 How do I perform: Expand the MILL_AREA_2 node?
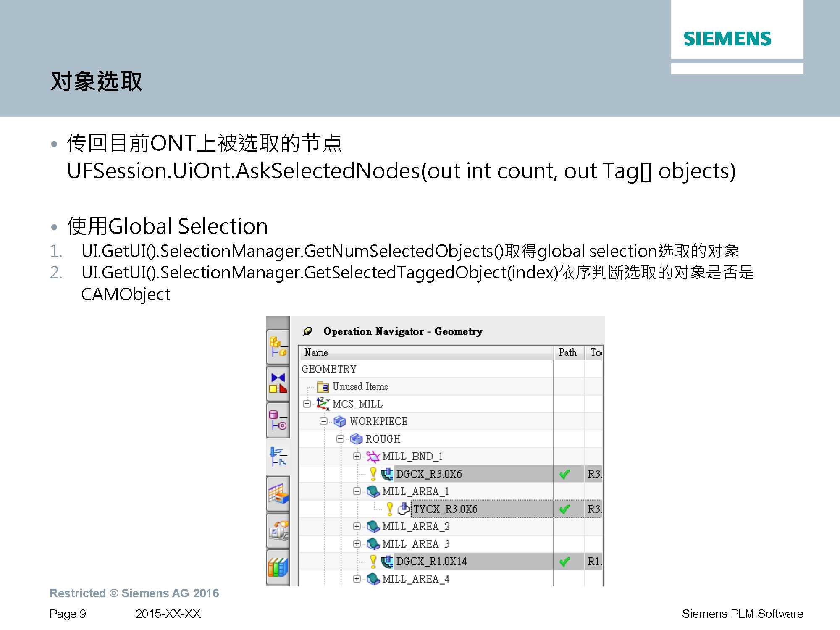click(357, 526)
